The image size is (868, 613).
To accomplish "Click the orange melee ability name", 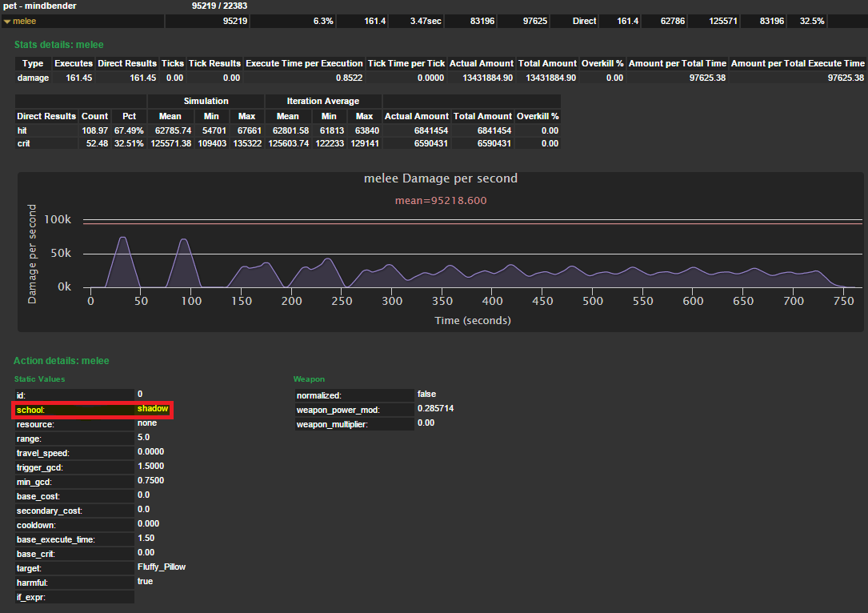I will point(25,21).
